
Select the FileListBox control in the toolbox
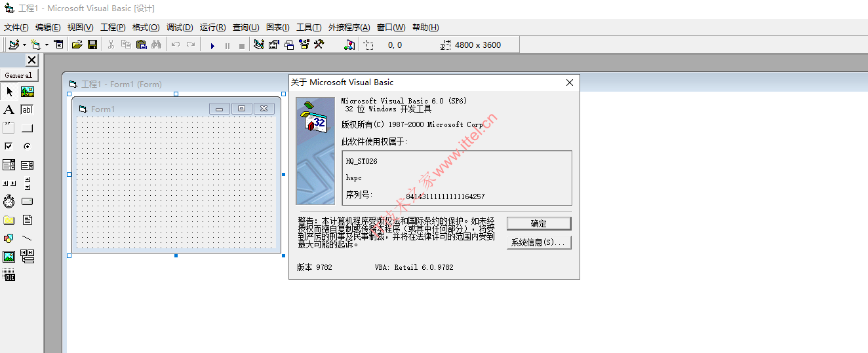point(28,220)
